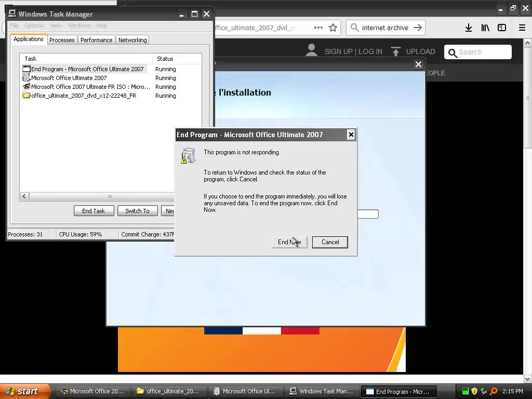532x399 pixels.
Task: Close the Office installer window with its X
Action: click(x=418, y=64)
